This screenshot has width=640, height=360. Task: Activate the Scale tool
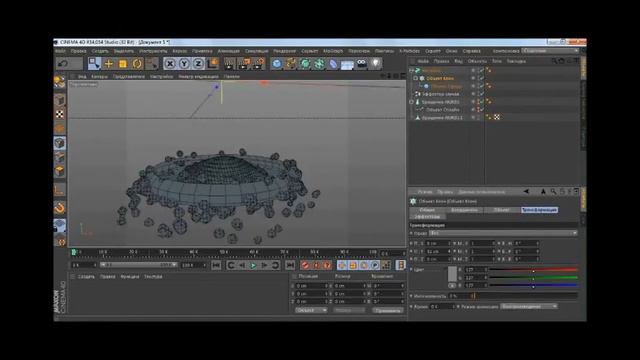point(123,64)
